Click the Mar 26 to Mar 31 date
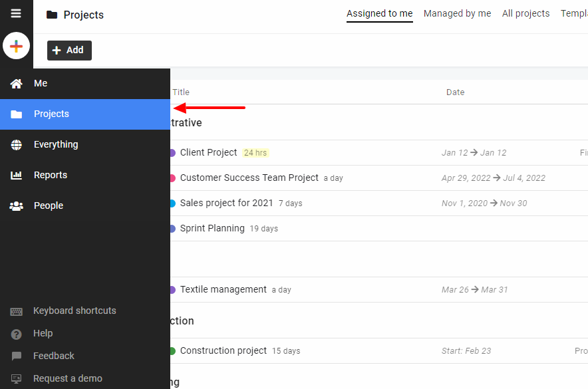 click(x=474, y=290)
